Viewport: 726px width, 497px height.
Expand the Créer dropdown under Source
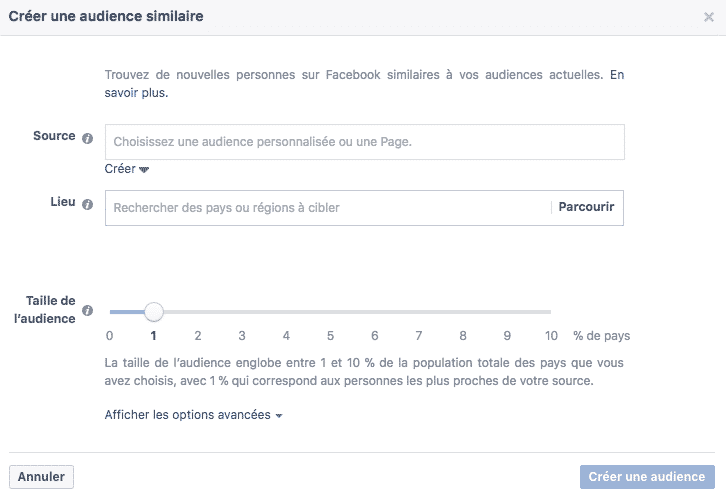[x=127, y=169]
